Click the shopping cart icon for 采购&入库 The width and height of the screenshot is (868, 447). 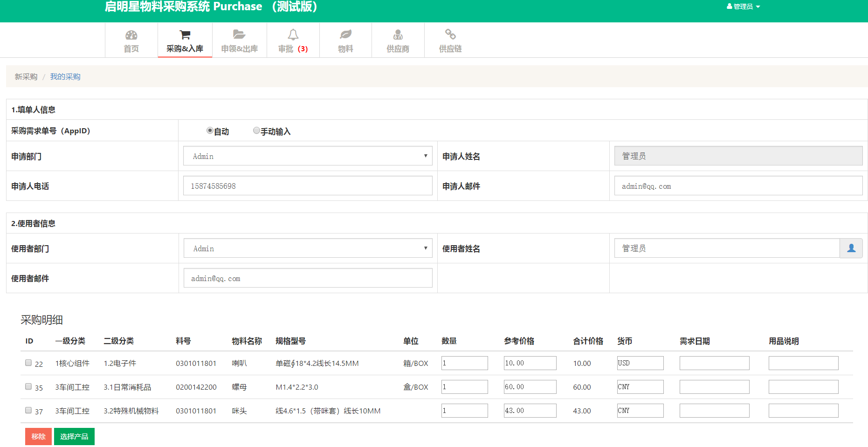tap(185, 35)
